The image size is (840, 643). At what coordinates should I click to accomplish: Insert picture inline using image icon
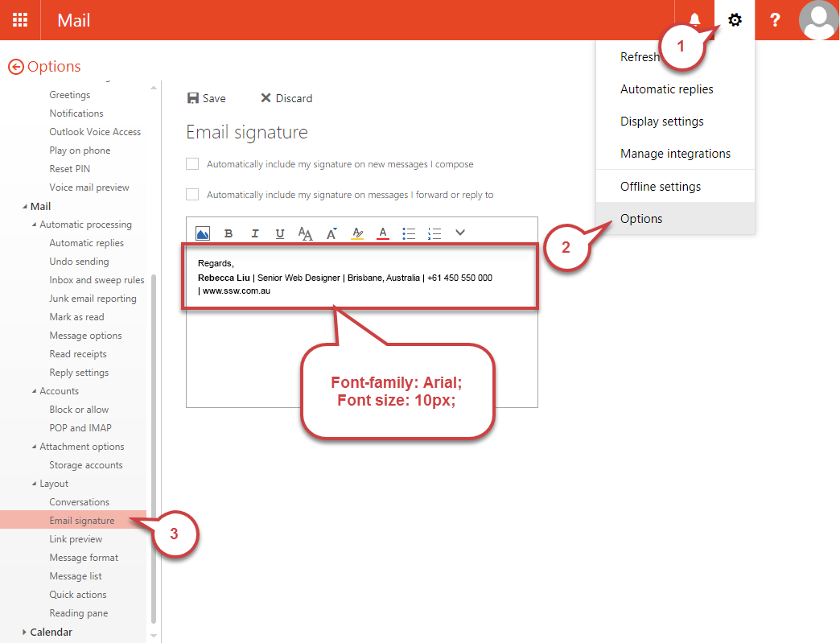203,233
